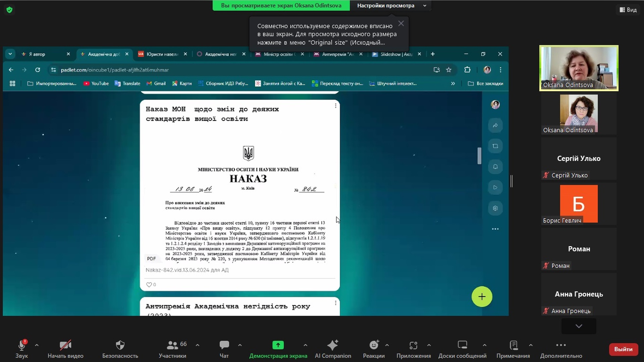
Task: Open Padlet notifications bell icon
Action: (495, 167)
